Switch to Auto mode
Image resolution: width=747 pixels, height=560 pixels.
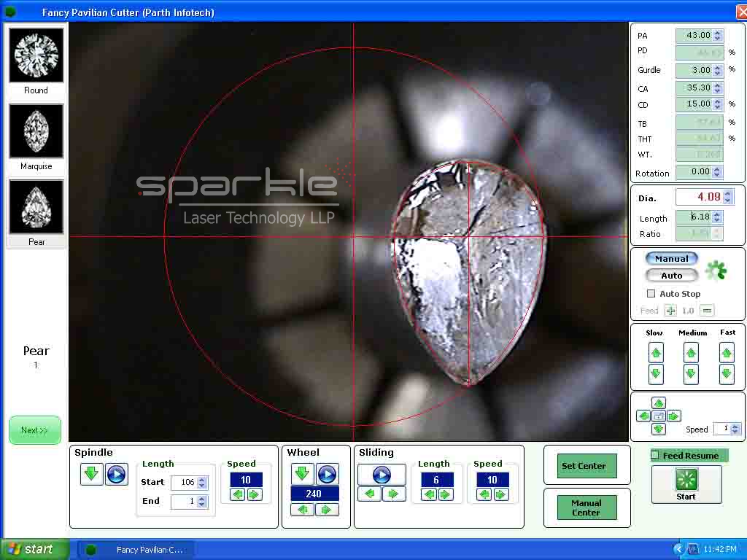[670, 275]
